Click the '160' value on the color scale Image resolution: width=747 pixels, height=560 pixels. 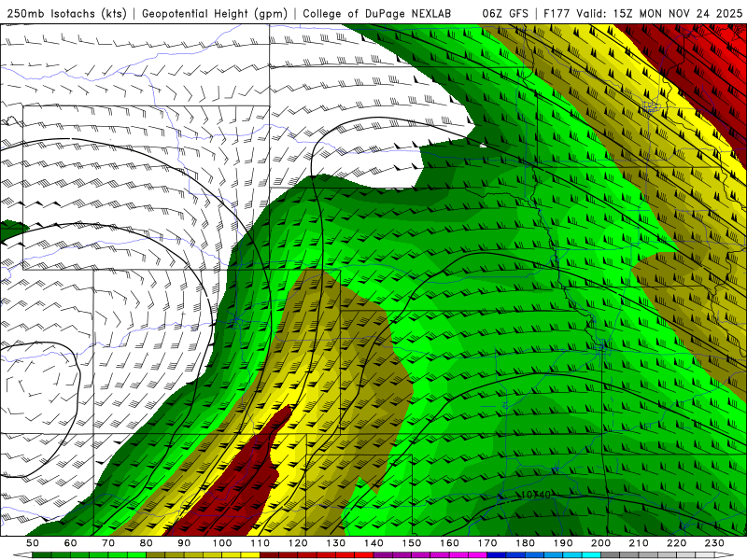click(450, 543)
